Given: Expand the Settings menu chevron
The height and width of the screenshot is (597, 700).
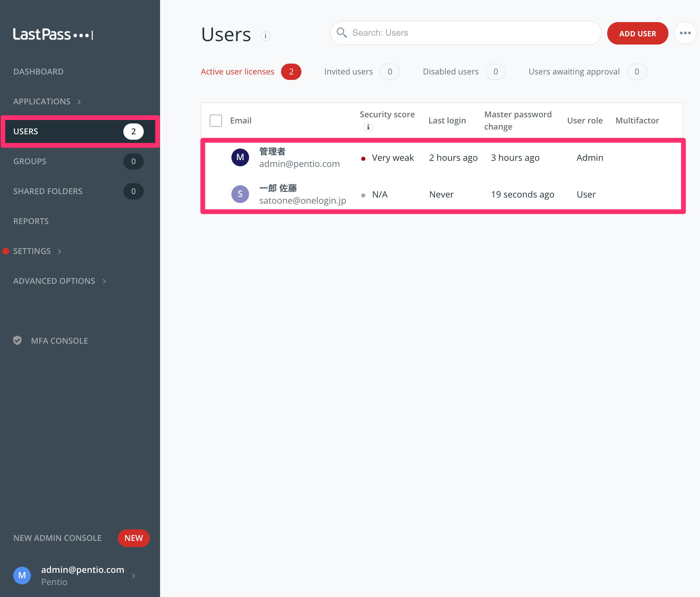Looking at the screenshot, I should tap(59, 251).
